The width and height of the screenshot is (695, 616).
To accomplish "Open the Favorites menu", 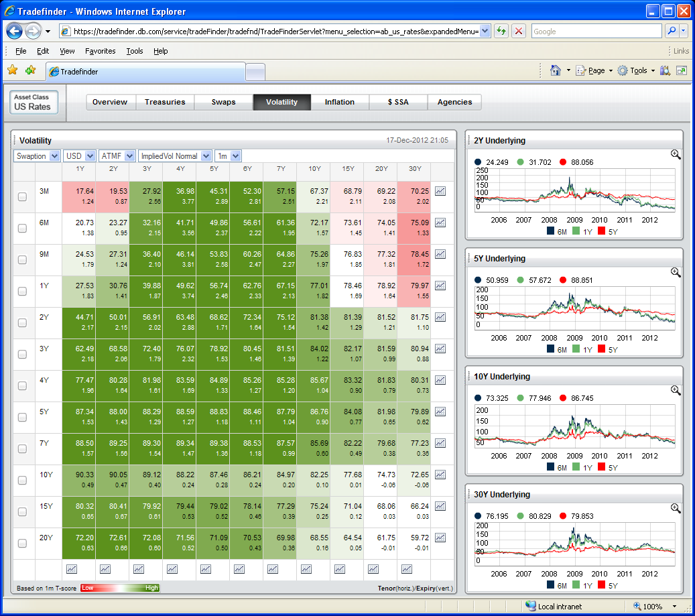I will pyautogui.click(x=100, y=51).
